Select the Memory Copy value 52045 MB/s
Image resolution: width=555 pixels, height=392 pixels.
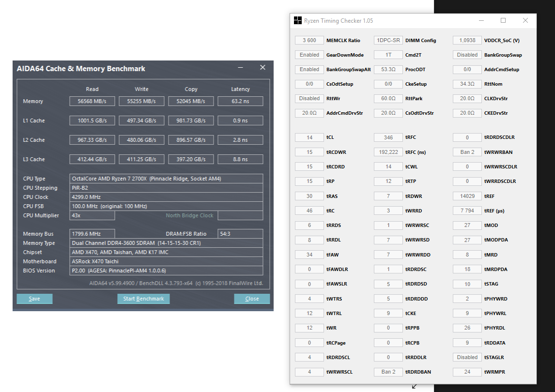tap(191, 101)
